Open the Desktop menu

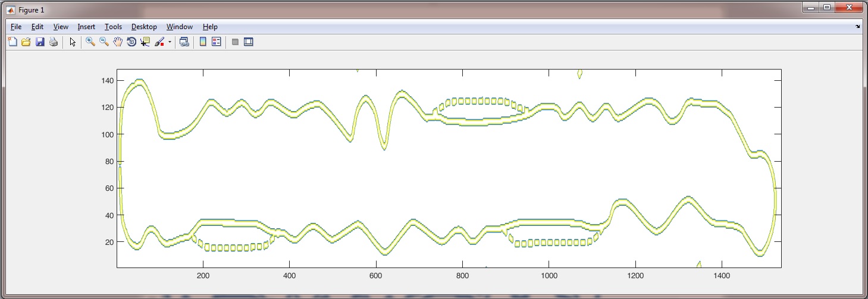click(144, 27)
